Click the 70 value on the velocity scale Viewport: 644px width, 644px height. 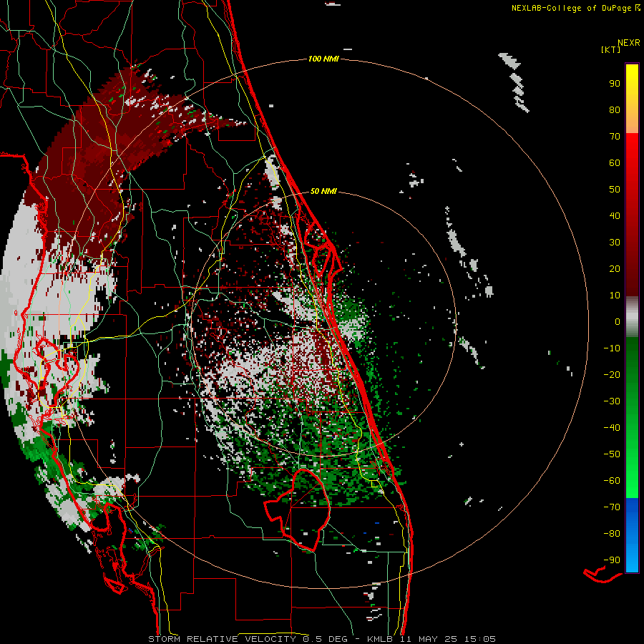tap(615, 137)
